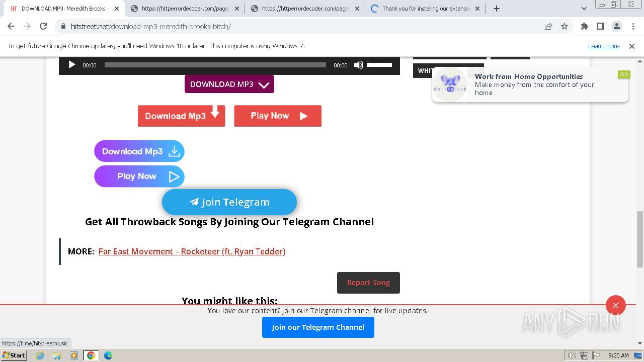The image size is (644, 362).
Task: Click the WorkUpClub ad logo
Action: point(450,84)
